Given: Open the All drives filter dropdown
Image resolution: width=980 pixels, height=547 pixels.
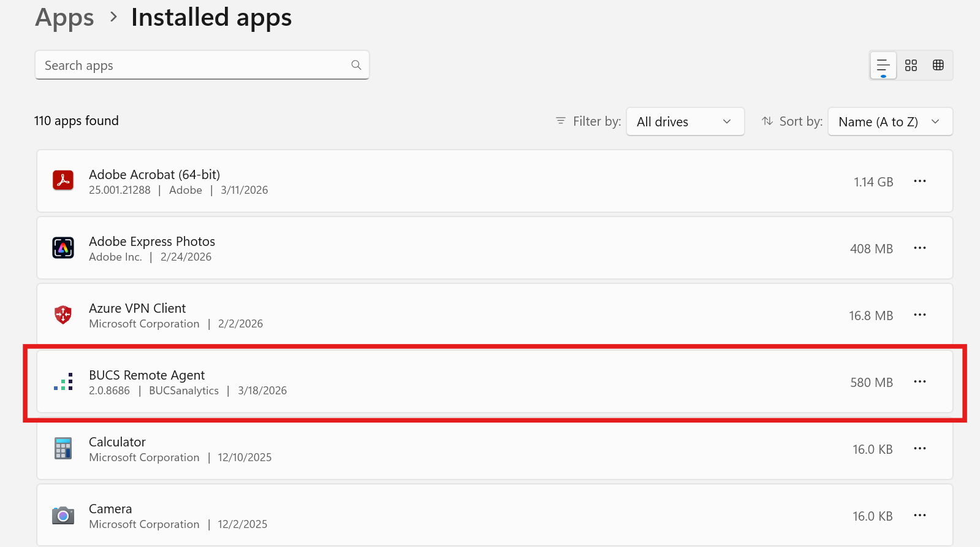Looking at the screenshot, I should 685,121.
